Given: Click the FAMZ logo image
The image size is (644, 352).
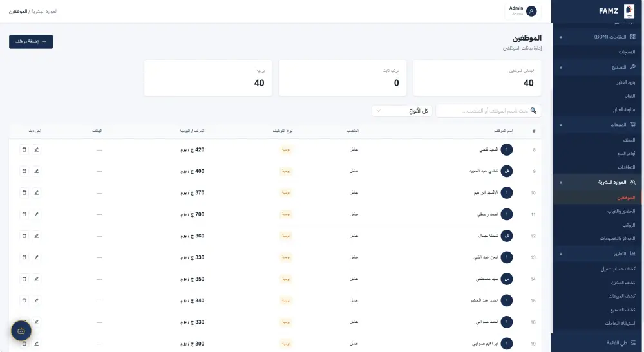Looking at the screenshot, I should [x=629, y=11].
